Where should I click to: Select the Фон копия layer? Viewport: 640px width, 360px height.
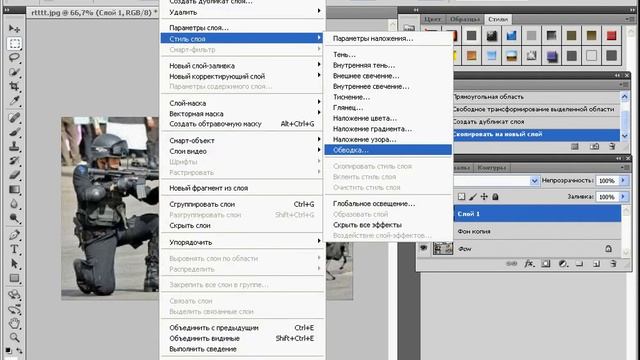tap(537, 231)
